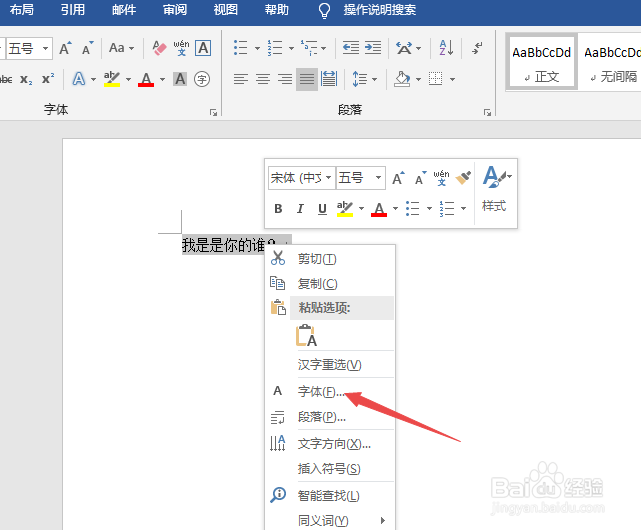
Task: Open the 布局 ribbon tab
Action: point(22,9)
